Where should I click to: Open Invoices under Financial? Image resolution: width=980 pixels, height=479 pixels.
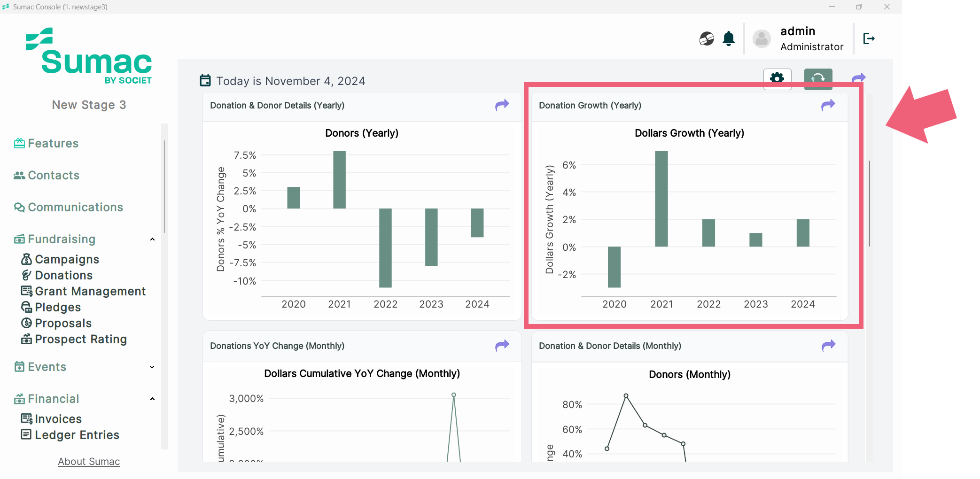click(52, 419)
